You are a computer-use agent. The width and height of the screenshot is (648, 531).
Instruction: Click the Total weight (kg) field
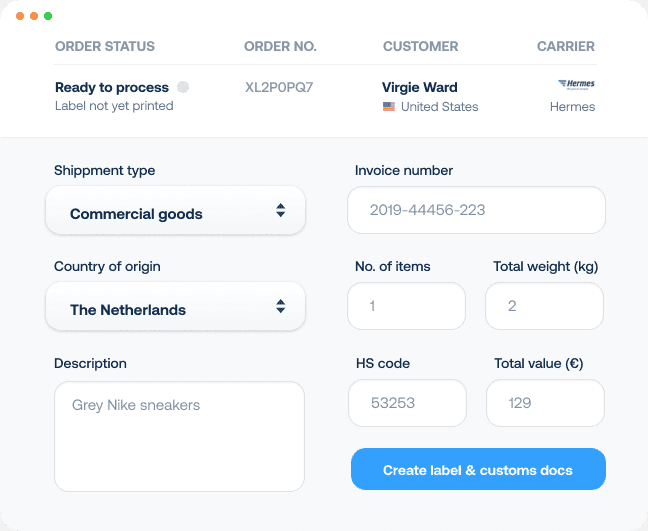click(x=544, y=306)
